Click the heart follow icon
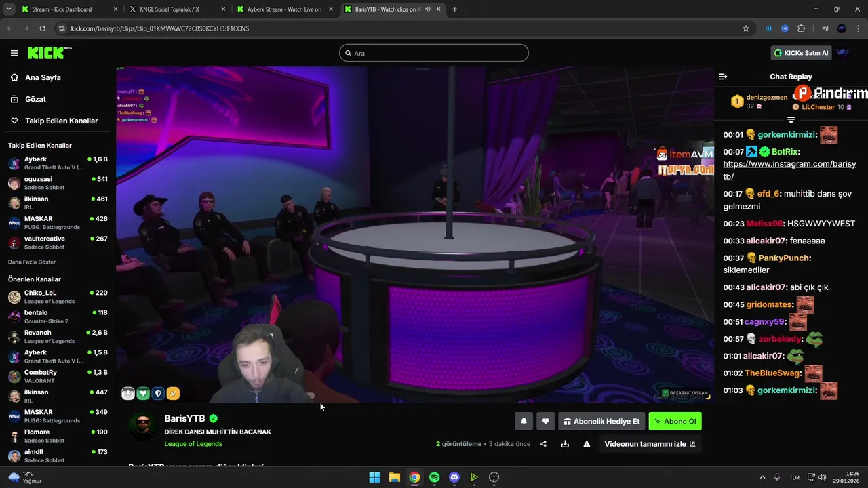 [x=545, y=422]
